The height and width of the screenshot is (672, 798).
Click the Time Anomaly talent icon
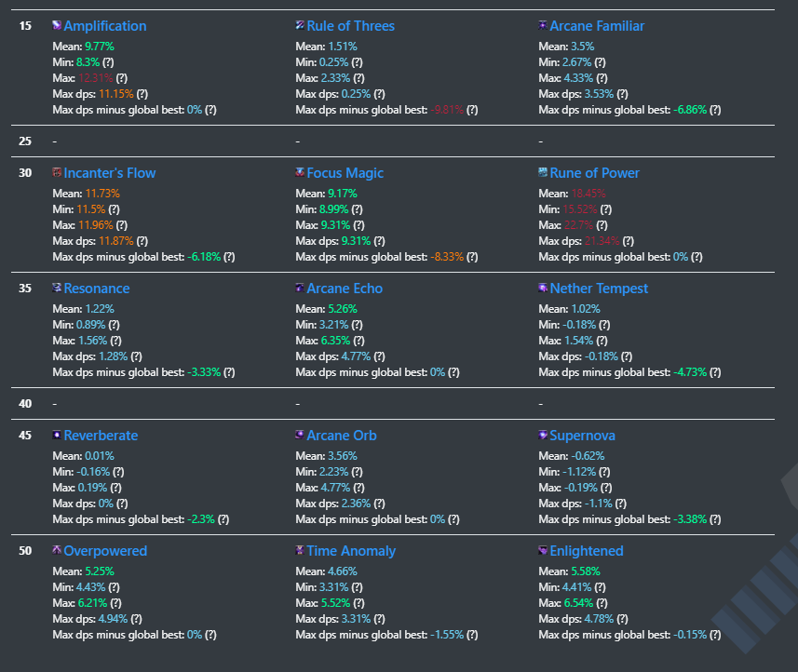pos(300,550)
